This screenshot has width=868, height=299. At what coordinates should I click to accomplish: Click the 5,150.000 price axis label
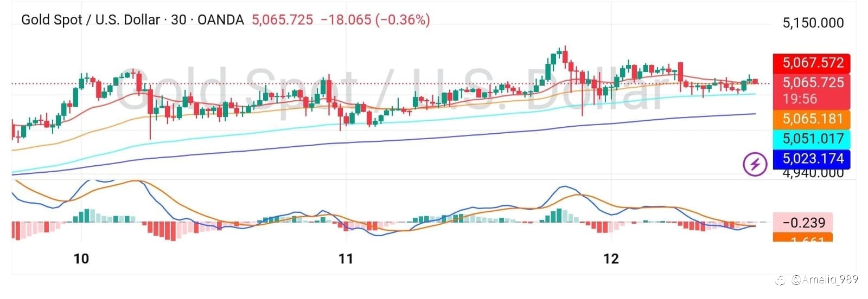point(813,23)
